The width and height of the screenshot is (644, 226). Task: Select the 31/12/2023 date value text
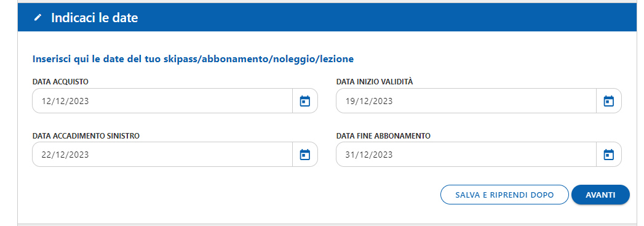(369, 155)
